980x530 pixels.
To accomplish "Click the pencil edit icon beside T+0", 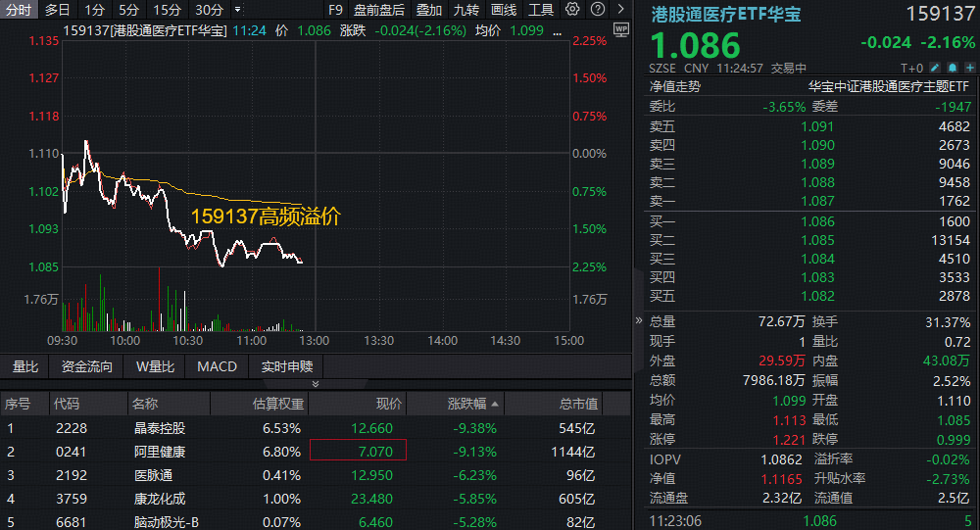I will (934, 68).
